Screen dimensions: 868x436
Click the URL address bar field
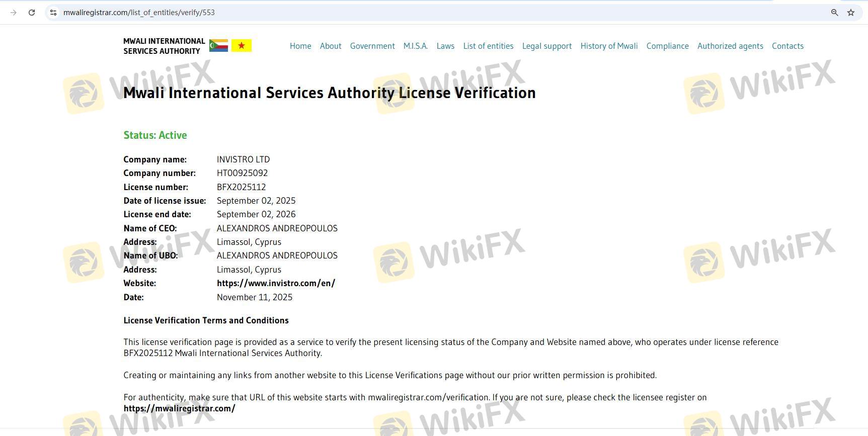pyautogui.click(x=403, y=13)
